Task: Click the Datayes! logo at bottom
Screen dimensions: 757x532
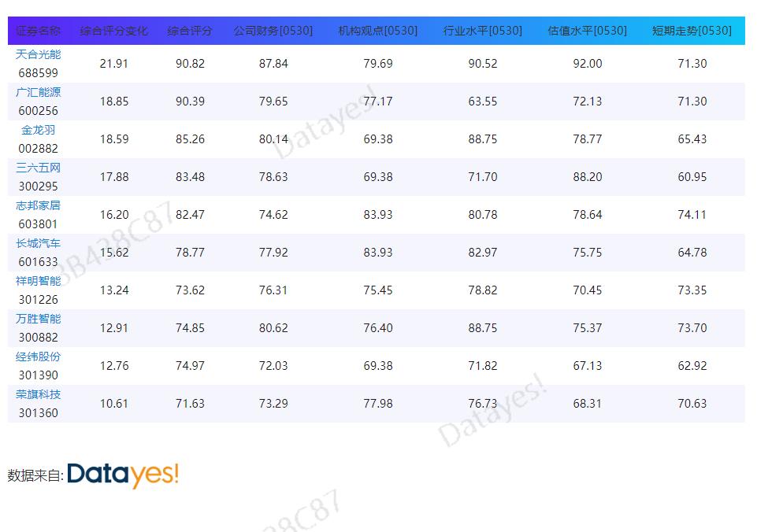Action: (x=123, y=475)
